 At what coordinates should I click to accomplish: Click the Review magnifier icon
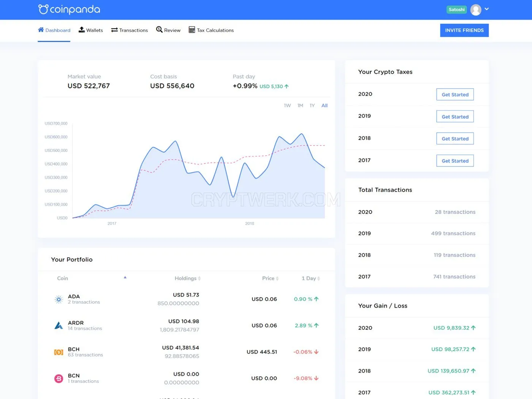coord(159,30)
